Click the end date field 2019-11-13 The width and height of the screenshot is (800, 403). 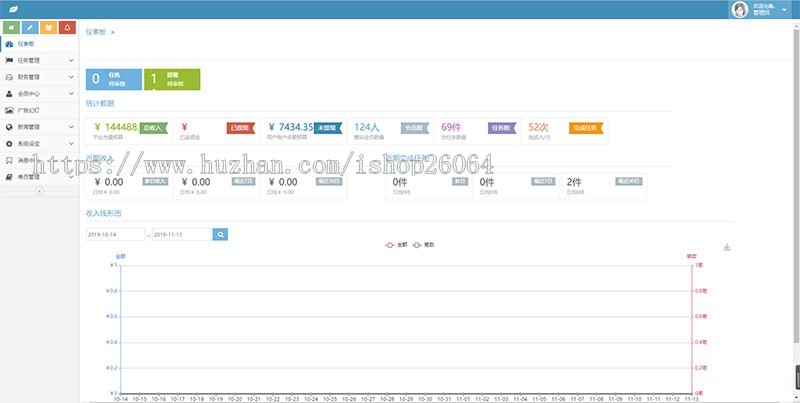tap(182, 235)
